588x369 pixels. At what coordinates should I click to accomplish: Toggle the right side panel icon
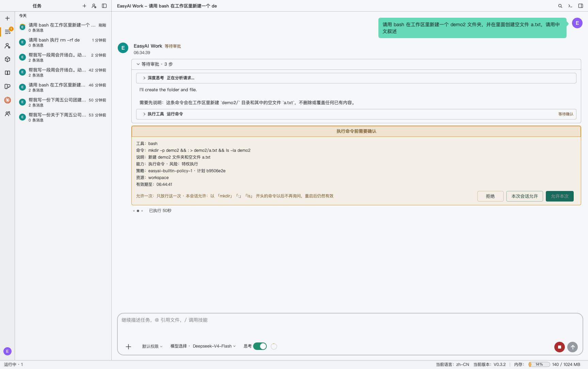tap(581, 6)
